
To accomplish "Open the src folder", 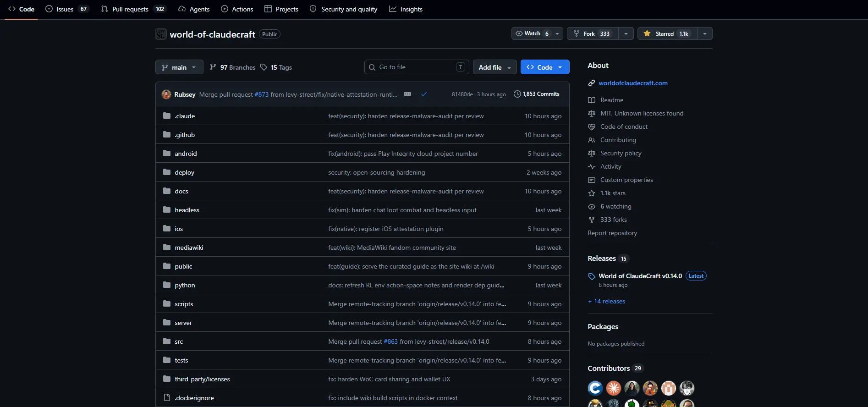I will pos(179,341).
